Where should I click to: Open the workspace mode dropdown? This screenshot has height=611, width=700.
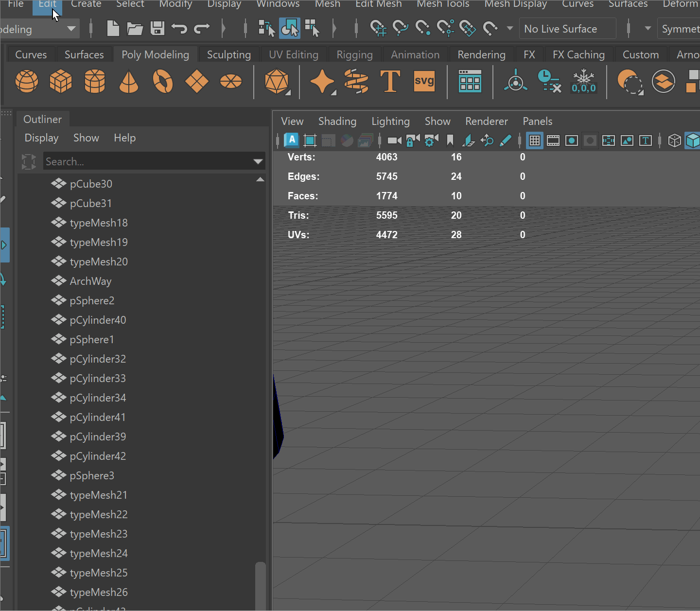click(x=71, y=29)
